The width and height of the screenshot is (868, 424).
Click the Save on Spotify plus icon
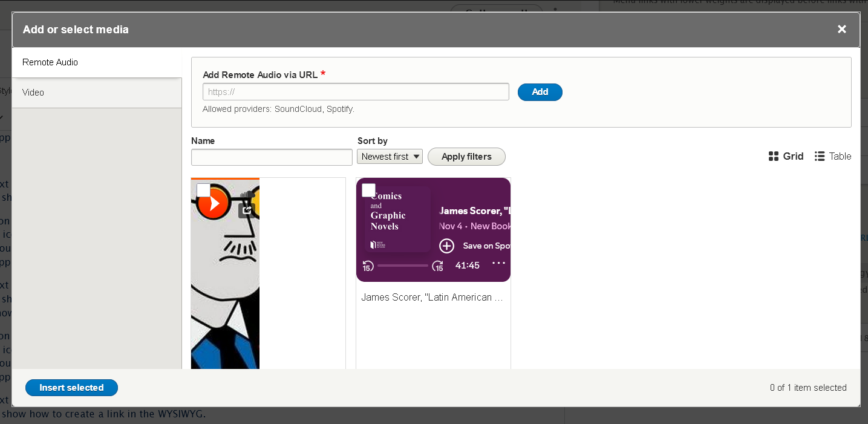tap(446, 246)
